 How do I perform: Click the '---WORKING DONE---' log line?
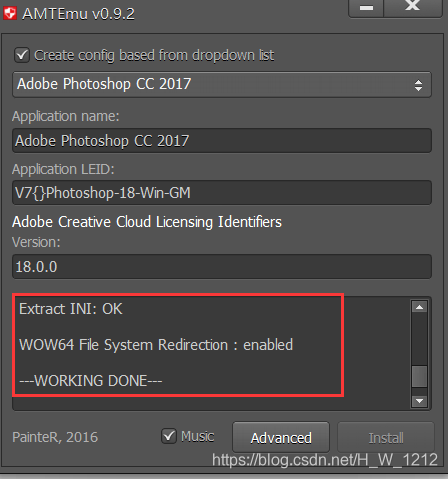click(x=91, y=381)
